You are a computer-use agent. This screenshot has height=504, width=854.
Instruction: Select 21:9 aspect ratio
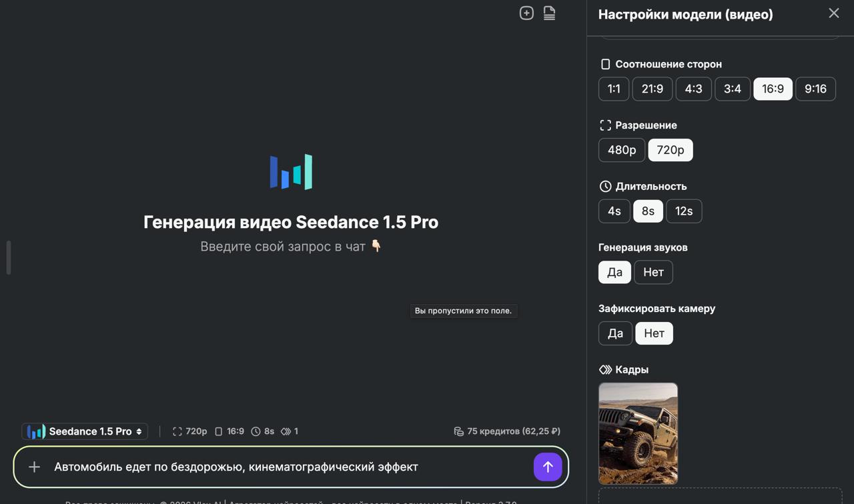pyautogui.click(x=652, y=89)
